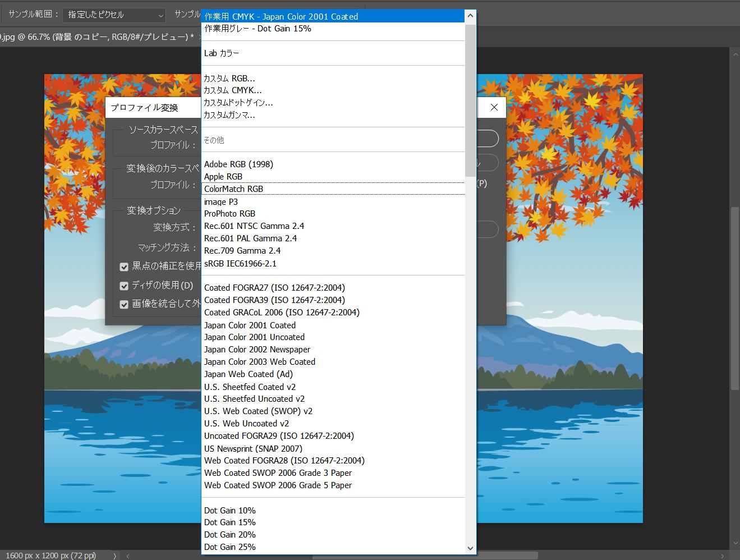Pick 作業用グレー - Dot Gain 15%

coord(258,29)
